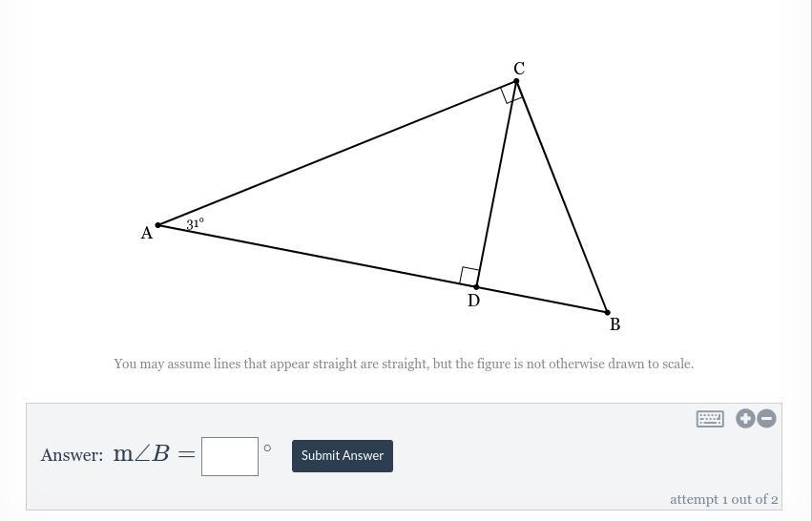Click the letter label D
This screenshot has width=812, height=521.
473,301
